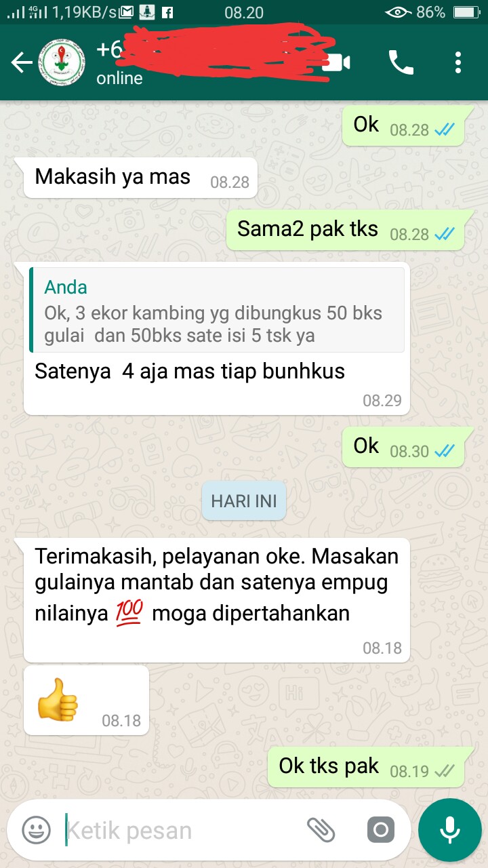488x868 pixels.
Task: Tap the battery icon in status bar
Action: (466, 12)
